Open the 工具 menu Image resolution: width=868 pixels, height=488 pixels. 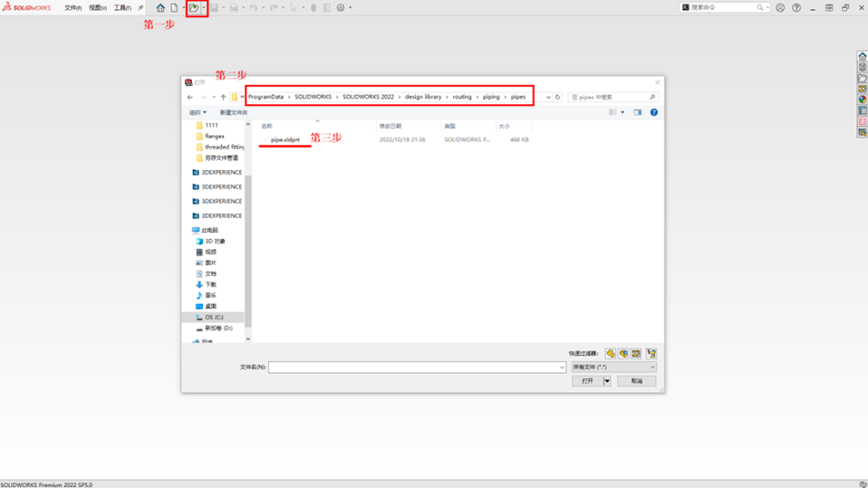tap(122, 8)
